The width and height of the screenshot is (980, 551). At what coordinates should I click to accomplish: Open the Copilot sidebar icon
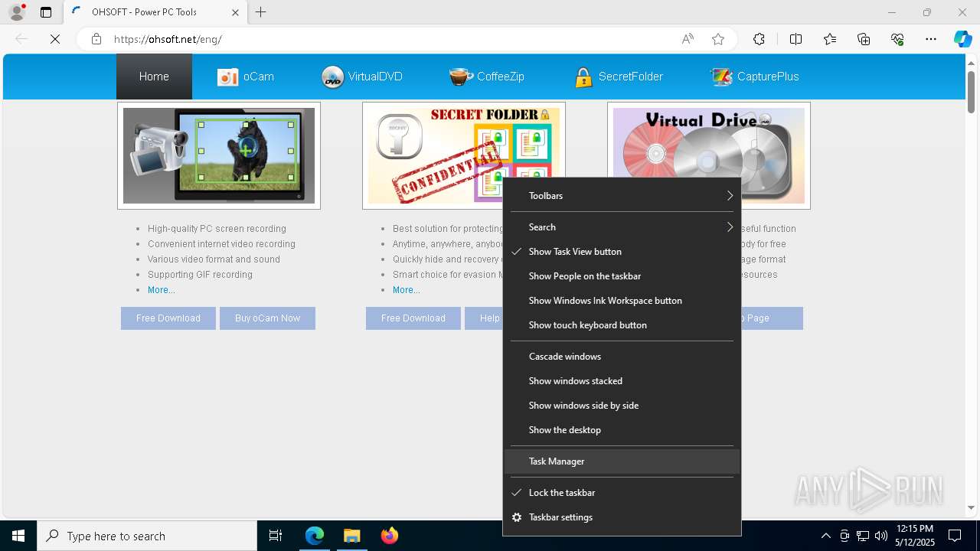(962, 39)
